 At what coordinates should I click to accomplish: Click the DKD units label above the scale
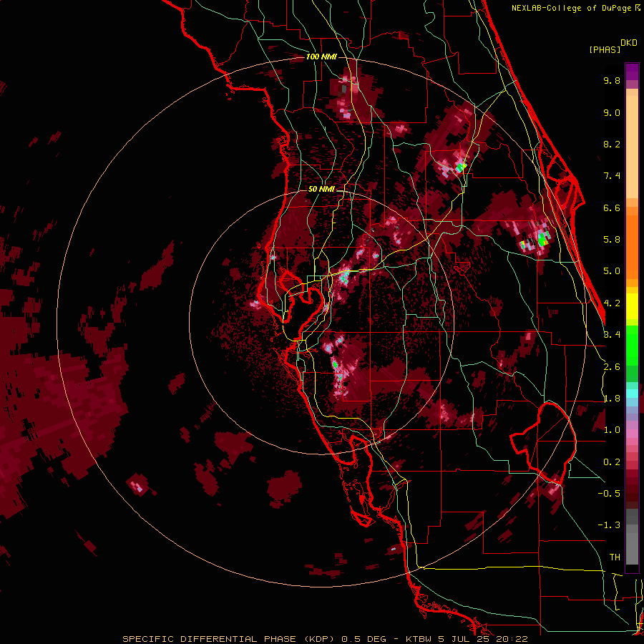point(629,42)
